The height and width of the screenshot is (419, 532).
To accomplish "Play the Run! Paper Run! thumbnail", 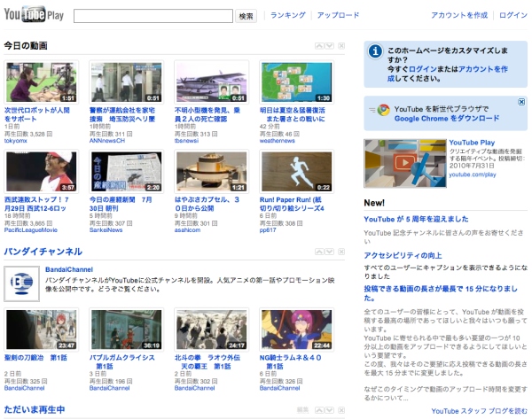I will tap(296, 171).
